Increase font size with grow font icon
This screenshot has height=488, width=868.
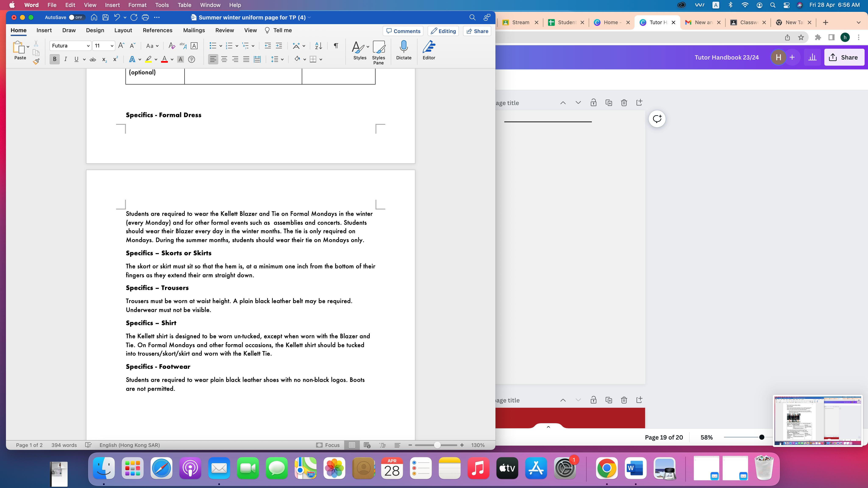pyautogui.click(x=121, y=46)
